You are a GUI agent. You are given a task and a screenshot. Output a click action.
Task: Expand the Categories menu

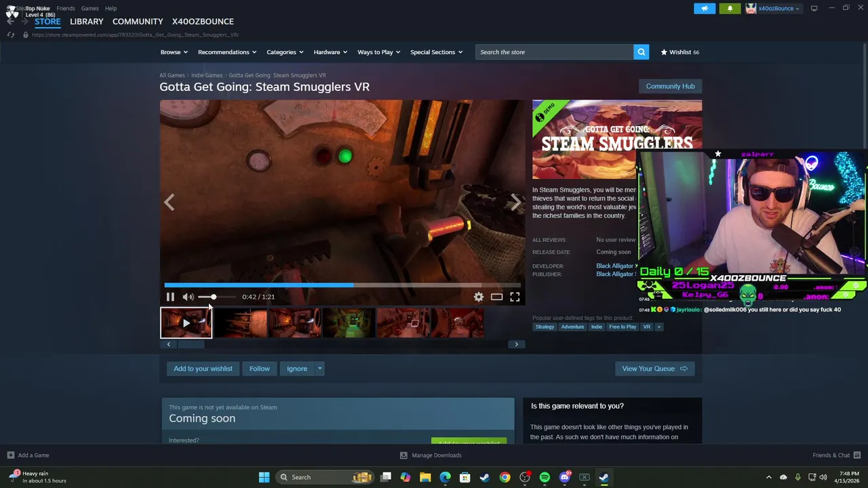point(285,52)
